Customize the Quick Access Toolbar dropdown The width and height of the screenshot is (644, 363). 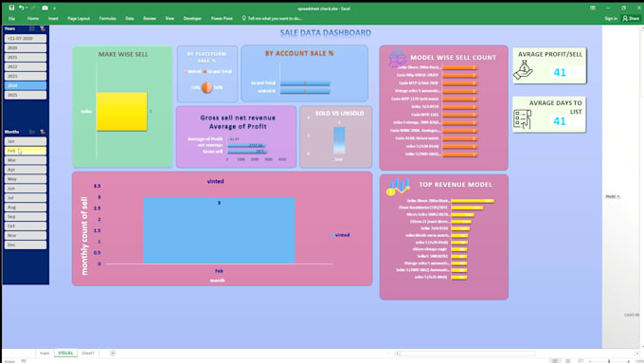click(x=54, y=9)
